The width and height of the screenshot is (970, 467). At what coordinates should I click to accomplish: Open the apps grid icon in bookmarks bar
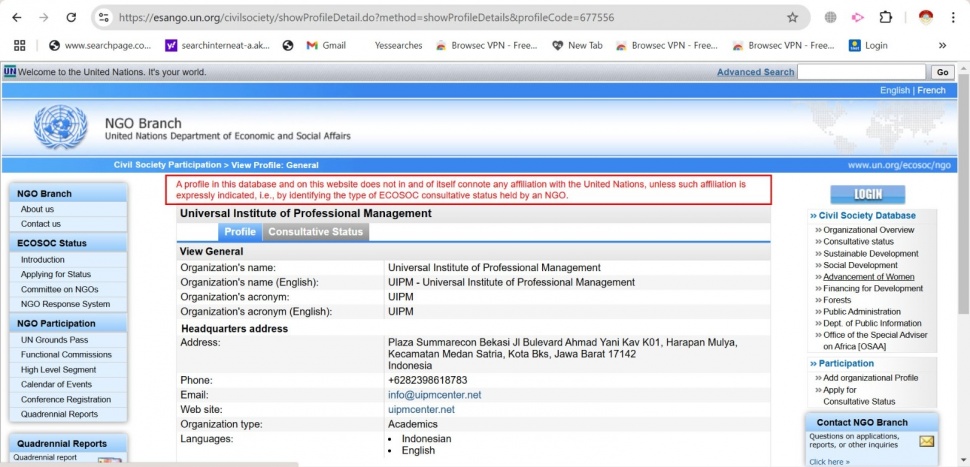[x=19, y=45]
